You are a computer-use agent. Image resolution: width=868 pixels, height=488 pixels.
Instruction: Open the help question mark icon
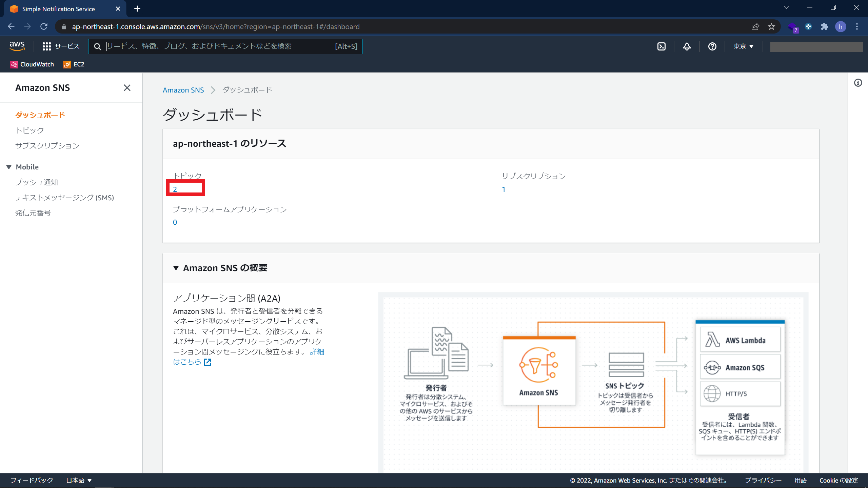pos(712,46)
